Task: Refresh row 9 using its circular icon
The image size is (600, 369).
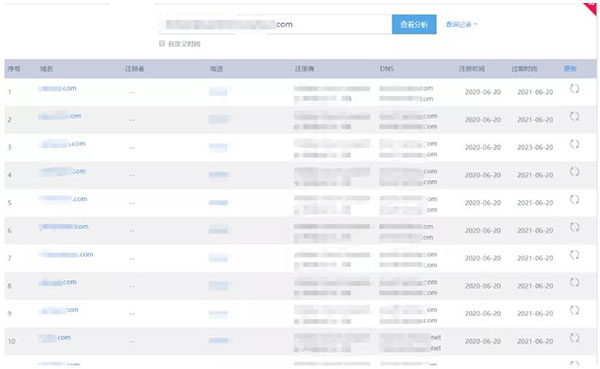Action: coord(574,310)
